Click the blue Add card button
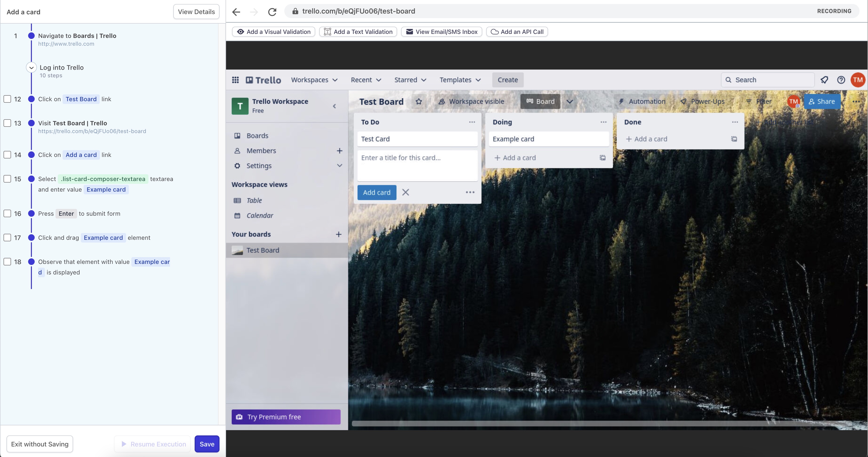 coord(376,192)
